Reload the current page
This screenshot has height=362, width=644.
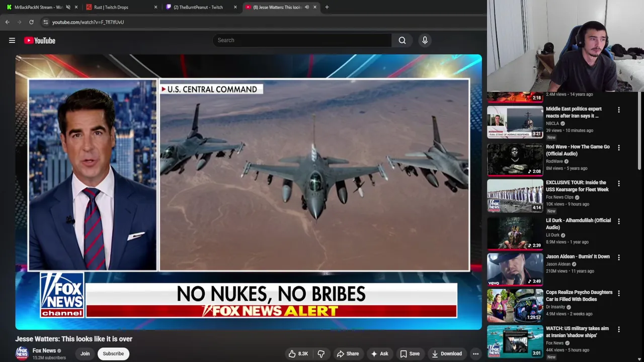31,22
